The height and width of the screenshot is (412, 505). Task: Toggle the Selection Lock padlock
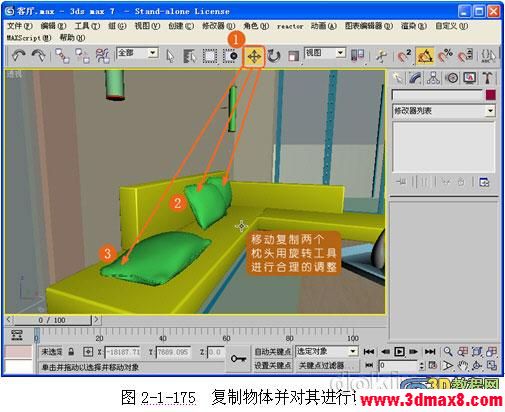(x=71, y=352)
